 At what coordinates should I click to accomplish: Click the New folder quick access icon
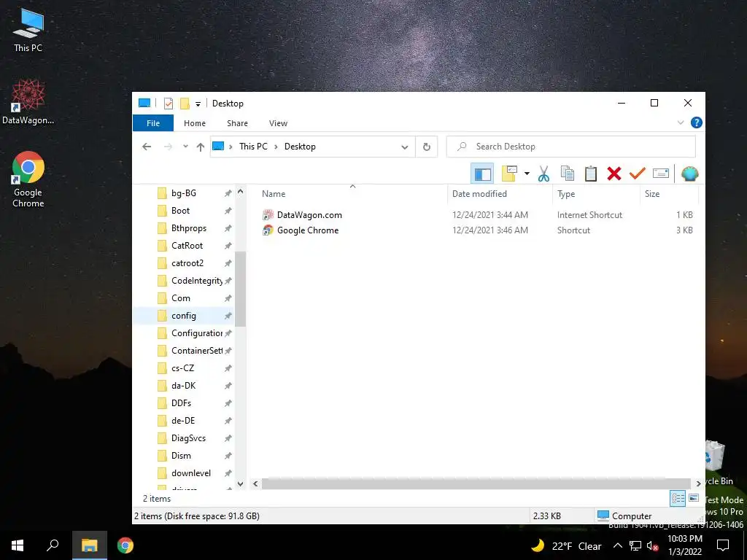click(185, 104)
